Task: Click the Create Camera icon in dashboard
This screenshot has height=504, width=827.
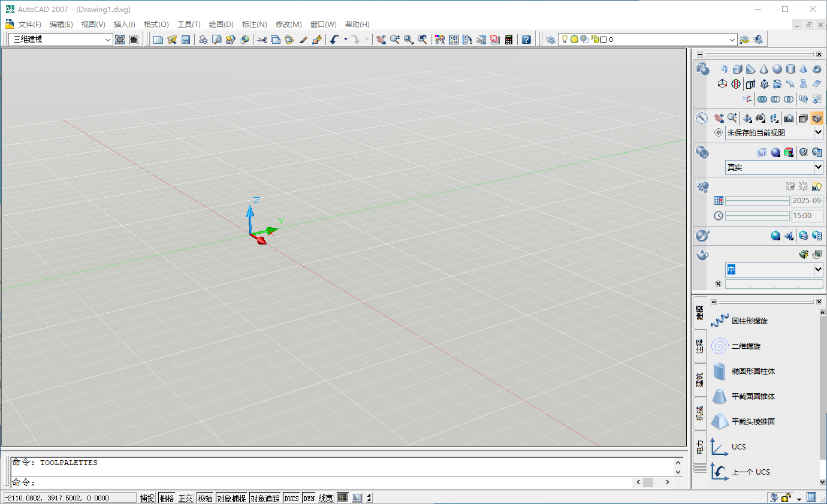Action: point(789,118)
